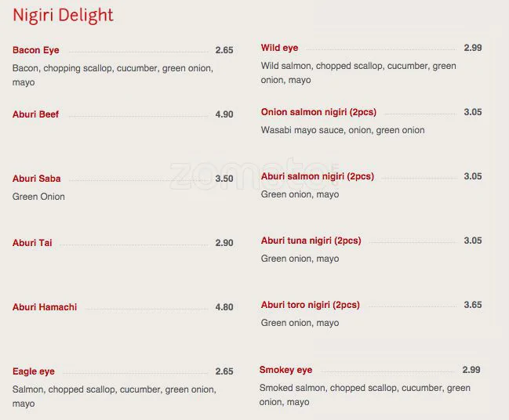
Task: Click the Nigiri Delight section heading
Action: (63, 16)
